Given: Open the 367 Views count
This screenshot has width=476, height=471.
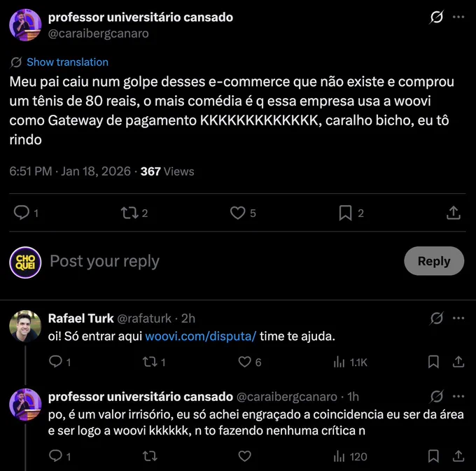Looking at the screenshot, I should pos(167,171).
